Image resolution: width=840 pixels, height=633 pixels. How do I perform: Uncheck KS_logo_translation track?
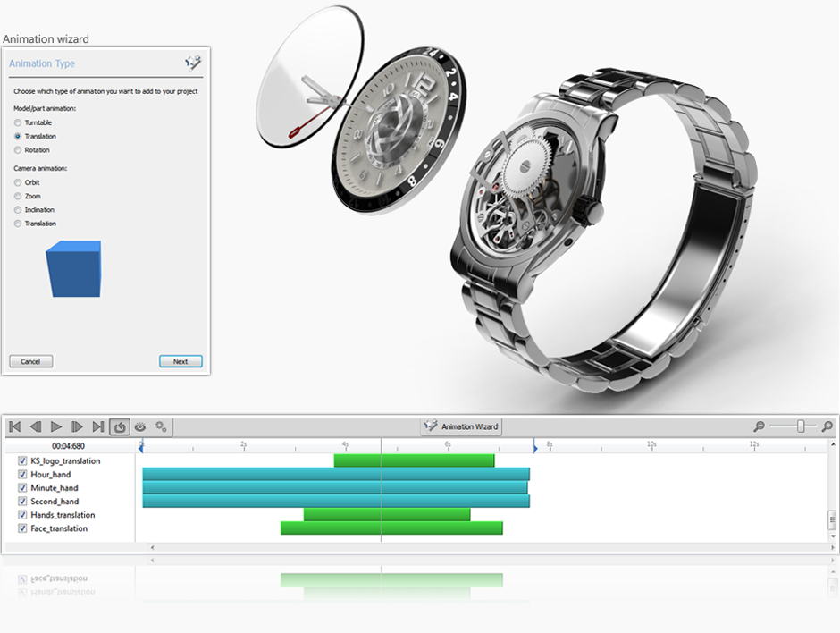point(22,461)
